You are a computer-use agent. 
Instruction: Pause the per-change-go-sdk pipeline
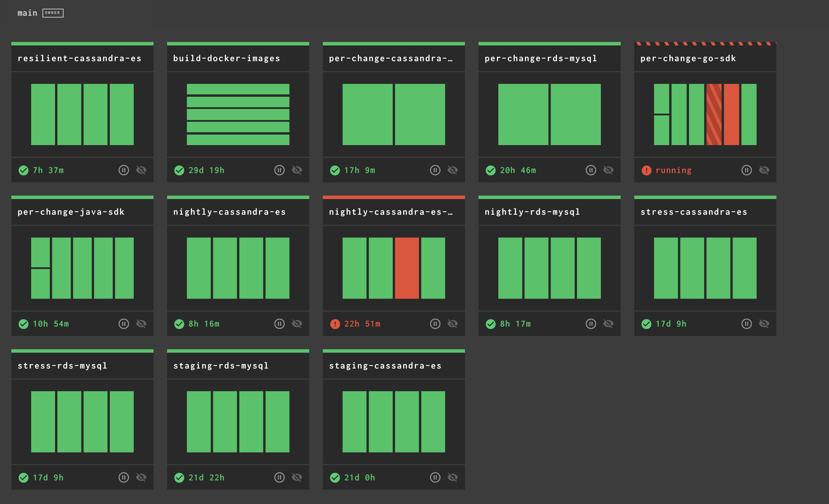[x=746, y=170]
